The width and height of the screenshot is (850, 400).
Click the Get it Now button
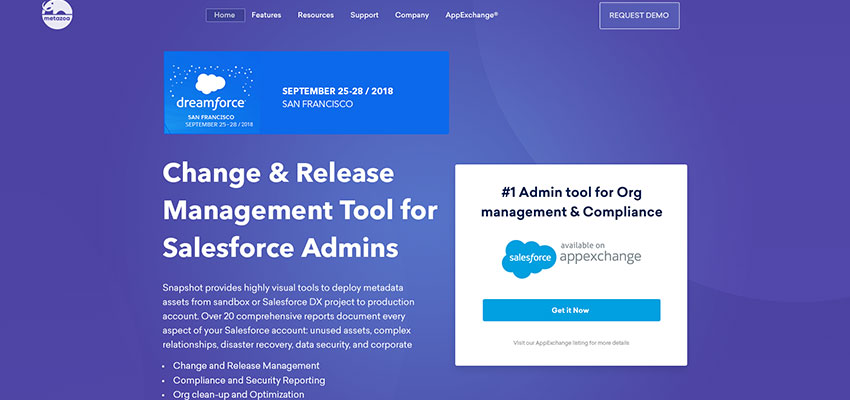click(571, 310)
